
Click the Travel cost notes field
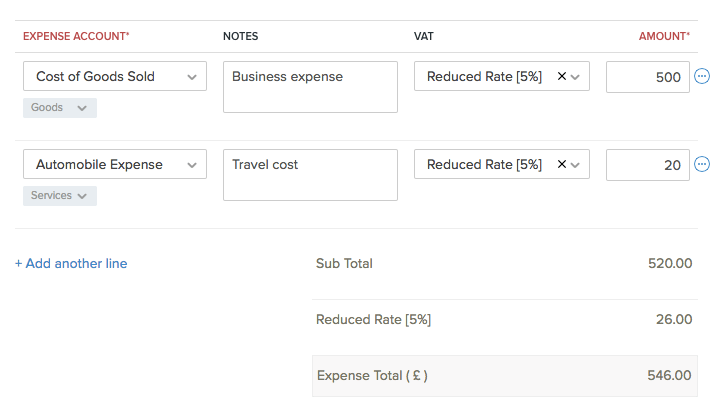coord(310,175)
